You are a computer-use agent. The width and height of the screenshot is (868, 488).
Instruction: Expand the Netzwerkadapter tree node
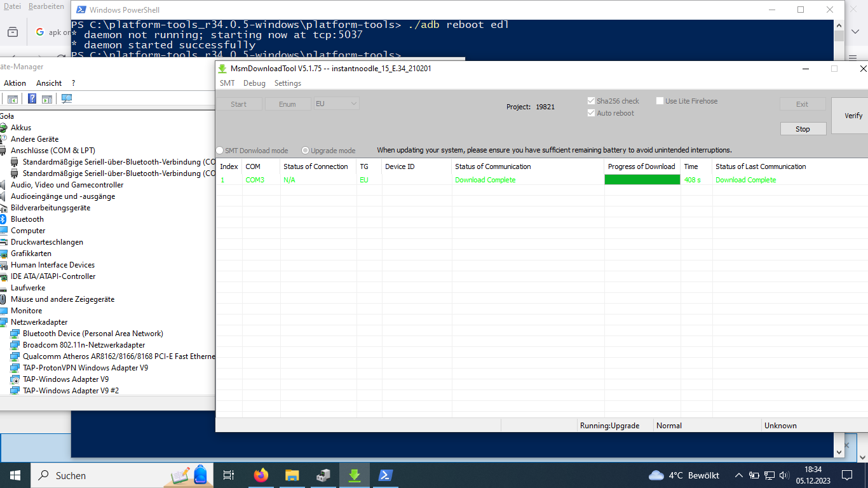click(3, 322)
